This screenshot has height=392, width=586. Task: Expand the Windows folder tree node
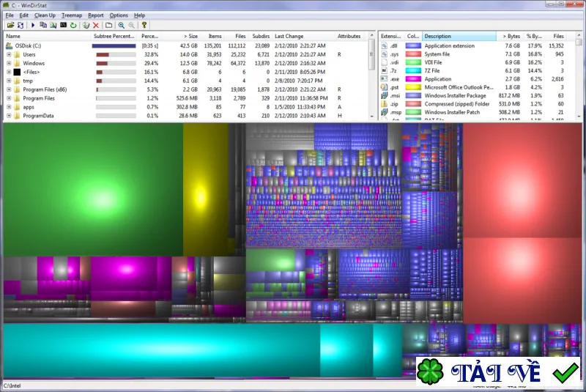pos(9,63)
